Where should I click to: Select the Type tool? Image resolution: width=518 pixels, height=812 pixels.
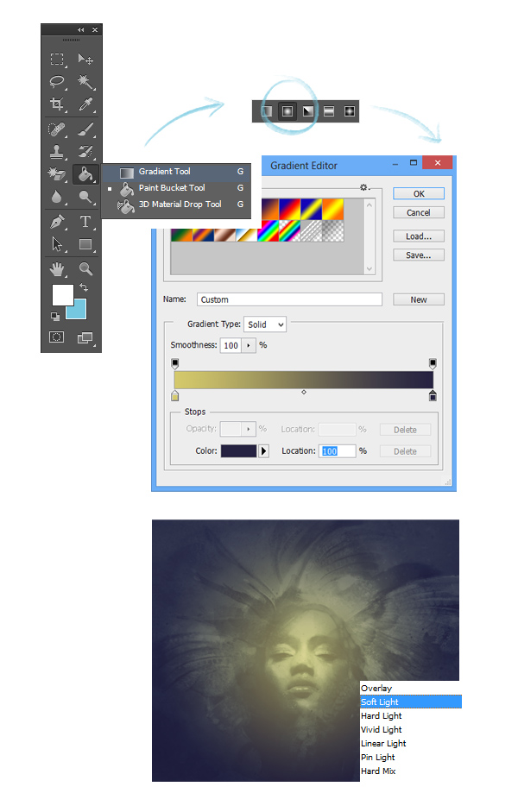tap(85, 222)
